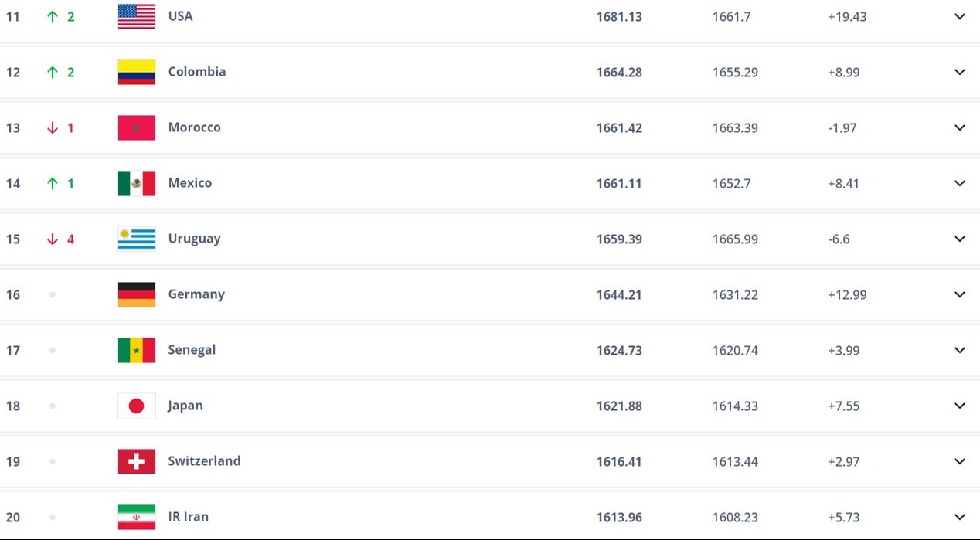
Task: Click the Japan flag icon
Action: [136, 406]
